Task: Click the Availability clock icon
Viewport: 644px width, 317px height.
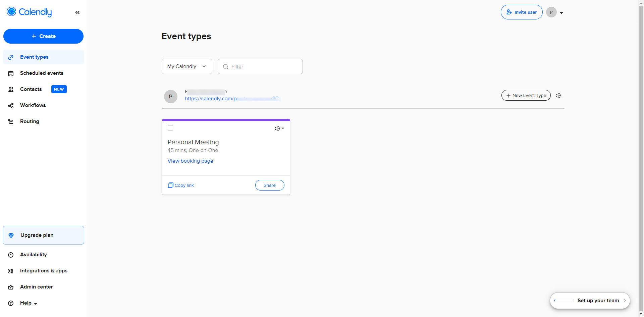Action: point(11,255)
